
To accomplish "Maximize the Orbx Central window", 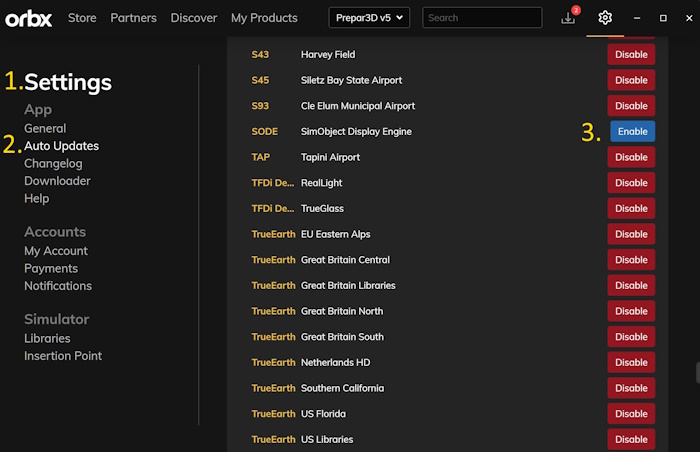I will click(x=663, y=18).
